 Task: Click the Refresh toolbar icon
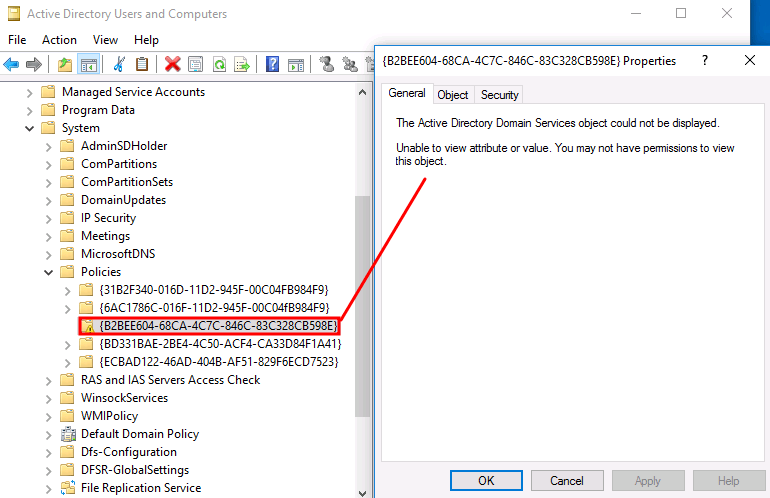click(220, 64)
